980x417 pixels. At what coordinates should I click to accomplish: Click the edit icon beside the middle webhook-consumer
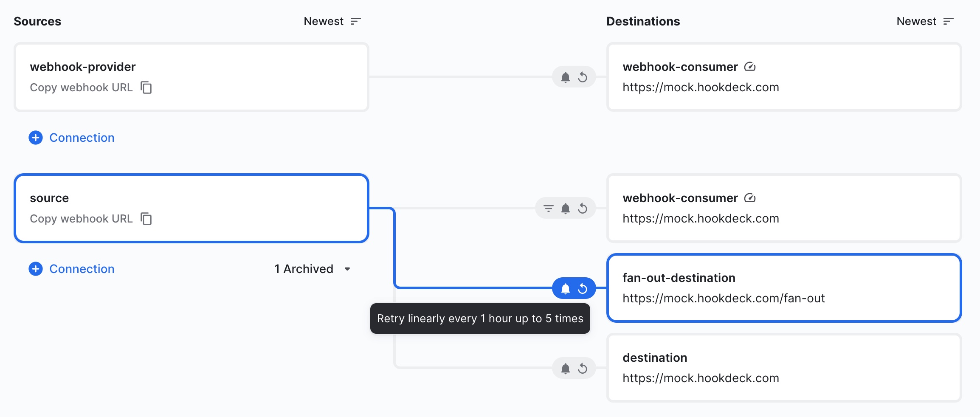pos(750,197)
